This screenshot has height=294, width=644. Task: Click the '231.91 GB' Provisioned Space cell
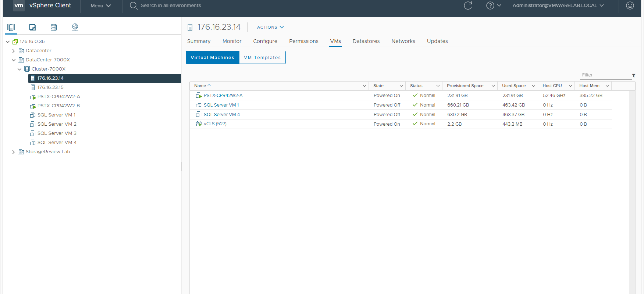coord(458,96)
